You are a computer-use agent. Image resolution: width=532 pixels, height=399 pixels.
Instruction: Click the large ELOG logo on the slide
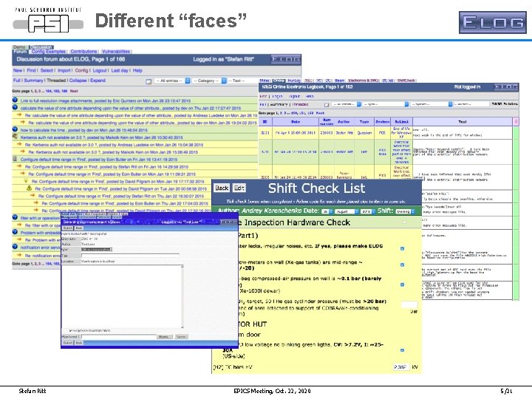point(493,22)
